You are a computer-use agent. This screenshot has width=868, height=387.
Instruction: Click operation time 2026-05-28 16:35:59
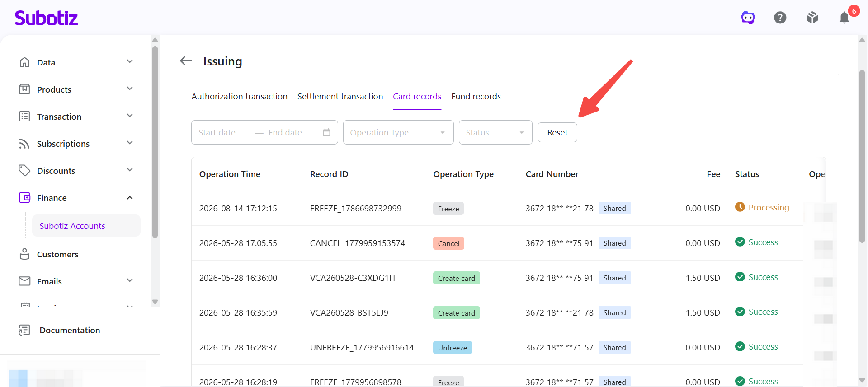point(238,312)
